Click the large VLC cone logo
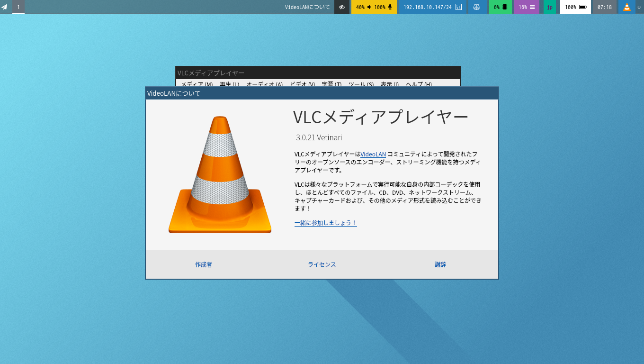The width and height of the screenshot is (644, 364). 220,174
